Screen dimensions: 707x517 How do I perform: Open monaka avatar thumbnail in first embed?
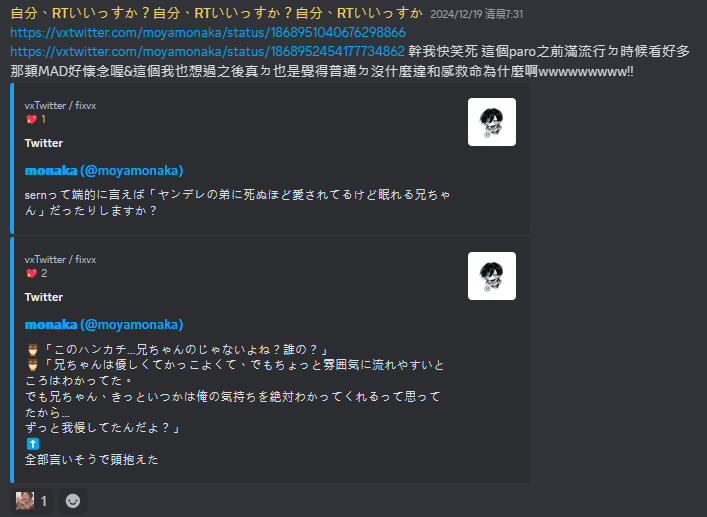(x=491, y=122)
